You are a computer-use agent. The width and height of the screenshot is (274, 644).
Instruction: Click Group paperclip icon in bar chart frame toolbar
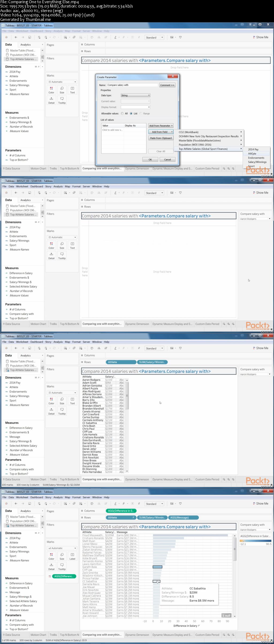124,504
